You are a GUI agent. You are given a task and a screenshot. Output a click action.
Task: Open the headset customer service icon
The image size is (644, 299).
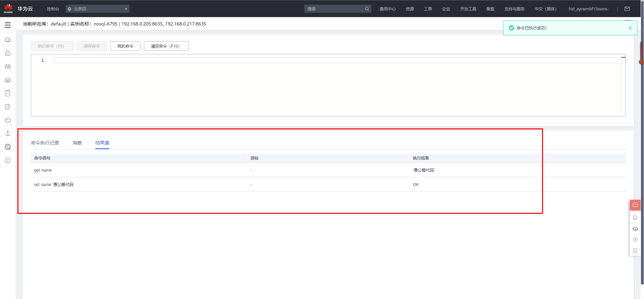(x=635, y=229)
